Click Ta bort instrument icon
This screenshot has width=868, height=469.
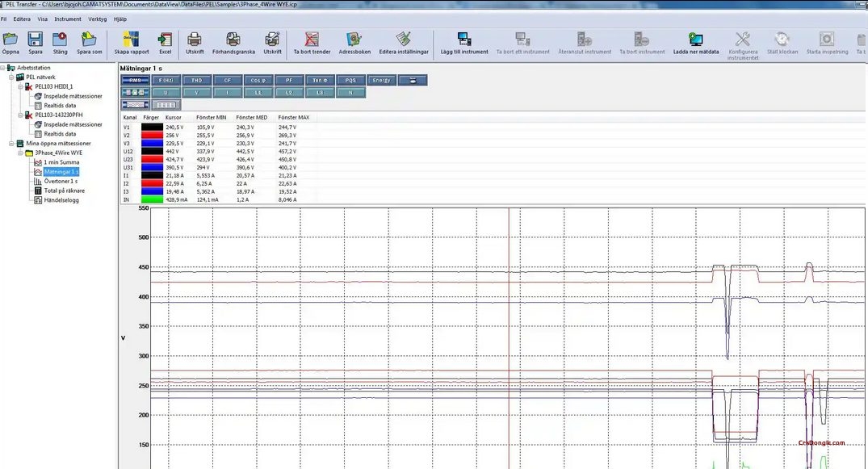point(642,40)
